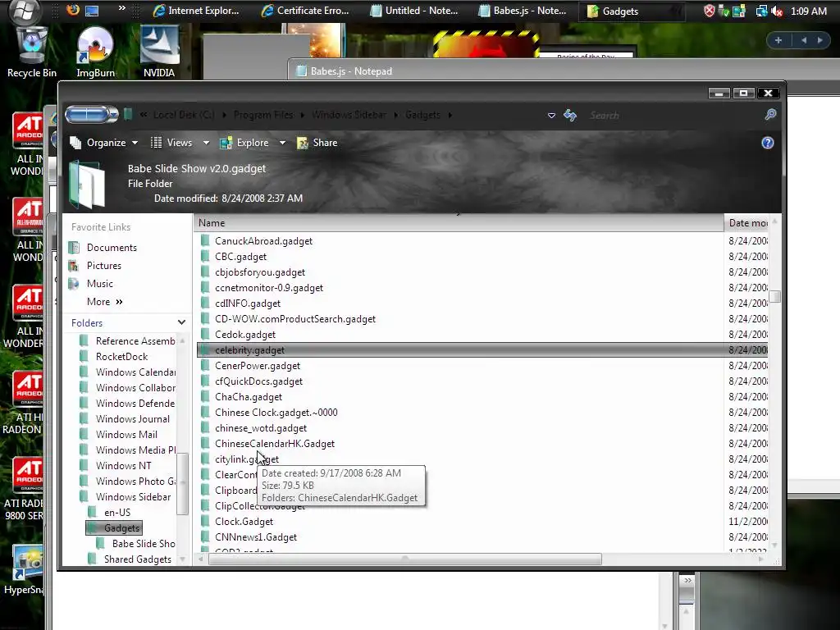Screen dimensions: 840x630
Task: Click the Babe Slide Show folder preview icon
Action: pyautogui.click(x=87, y=185)
